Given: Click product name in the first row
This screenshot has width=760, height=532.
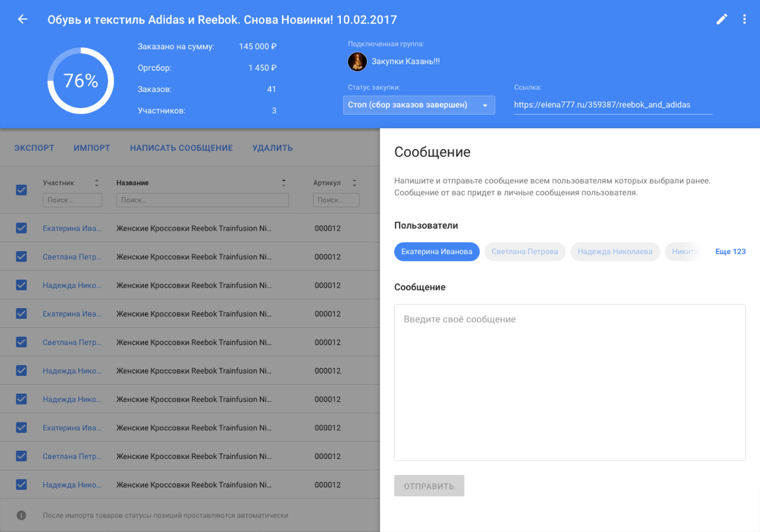Looking at the screenshot, I should (x=194, y=228).
